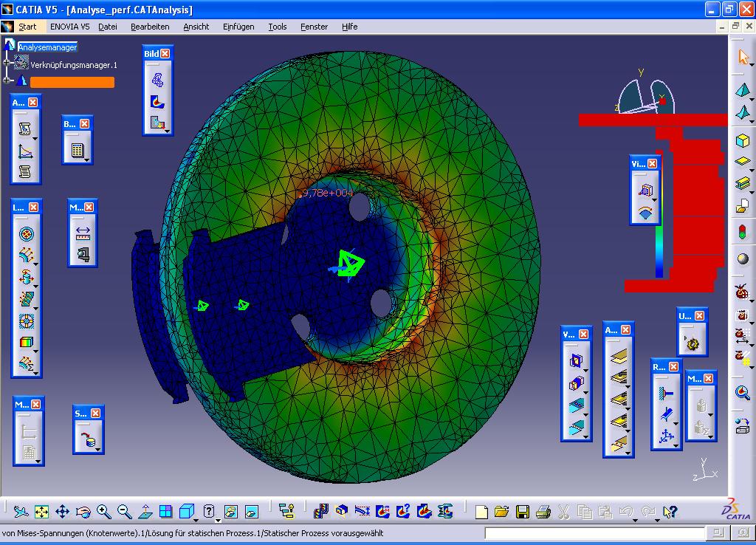The width and height of the screenshot is (756, 545).
Task: Open the Redo history dropdown arrow
Action: (x=656, y=520)
